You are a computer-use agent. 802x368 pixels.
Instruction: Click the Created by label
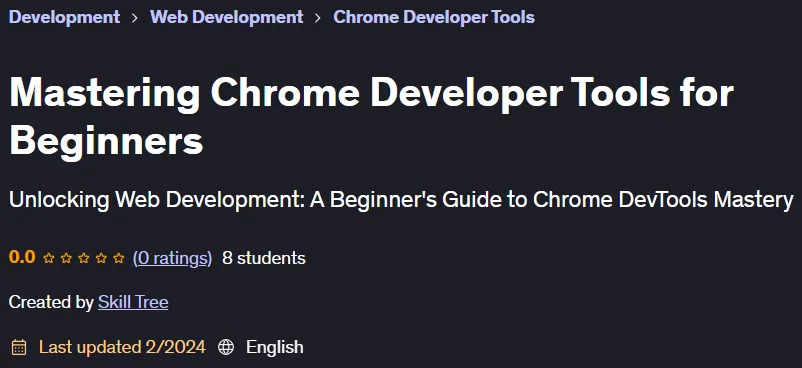click(51, 302)
